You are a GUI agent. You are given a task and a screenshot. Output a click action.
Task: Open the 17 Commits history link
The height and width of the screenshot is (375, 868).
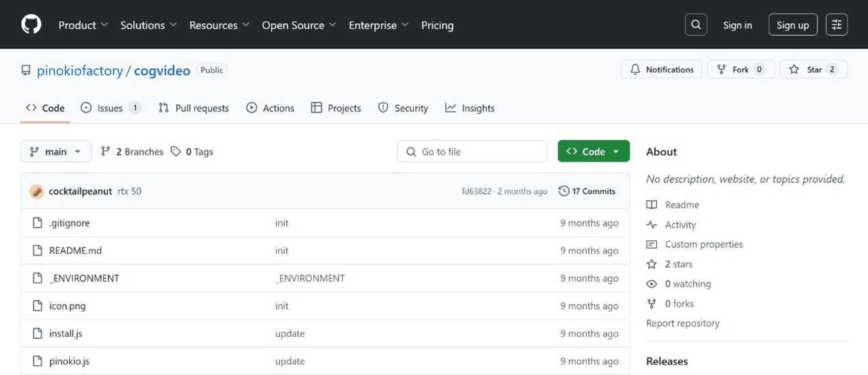coord(587,191)
